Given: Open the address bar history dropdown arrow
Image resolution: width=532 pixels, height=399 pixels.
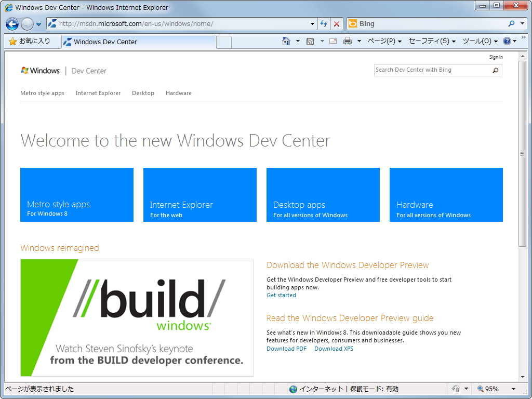Looking at the screenshot, I should (x=312, y=23).
